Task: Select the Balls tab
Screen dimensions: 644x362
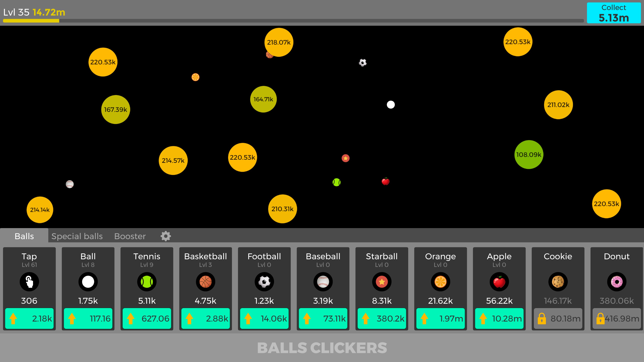Action: [x=24, y=236]
